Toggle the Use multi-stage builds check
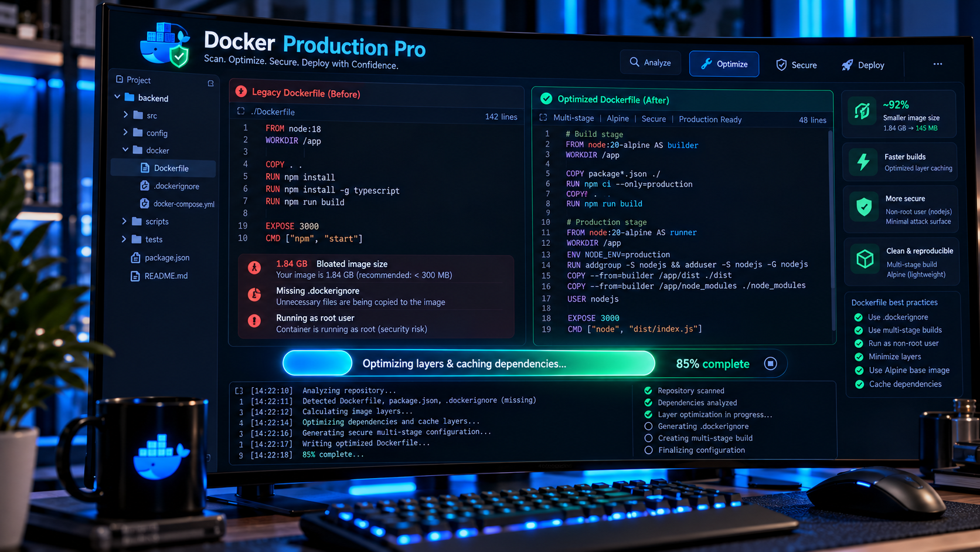Viewport: 980px width, 552px height. click(x=859, y=330)
